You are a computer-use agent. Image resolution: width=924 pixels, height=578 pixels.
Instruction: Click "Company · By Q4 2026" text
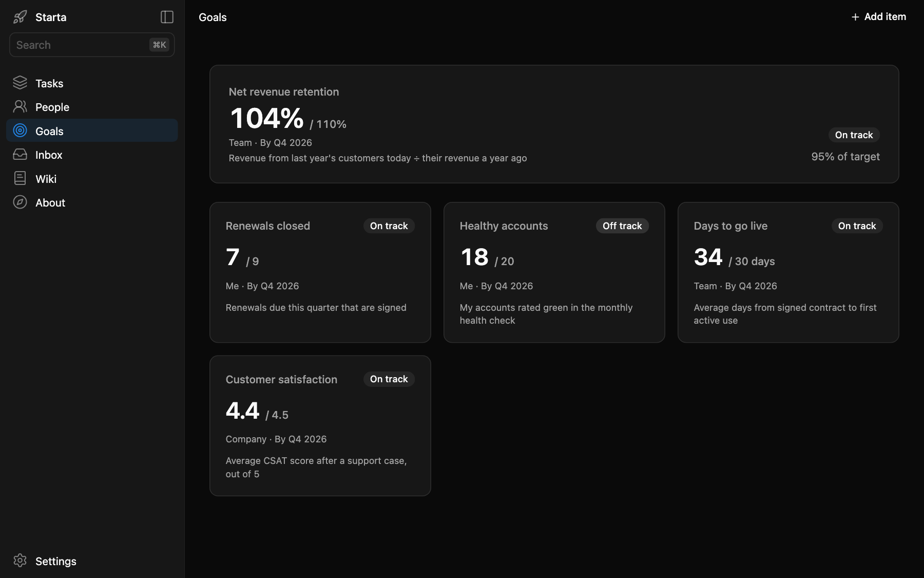click(x=276, y=439)
